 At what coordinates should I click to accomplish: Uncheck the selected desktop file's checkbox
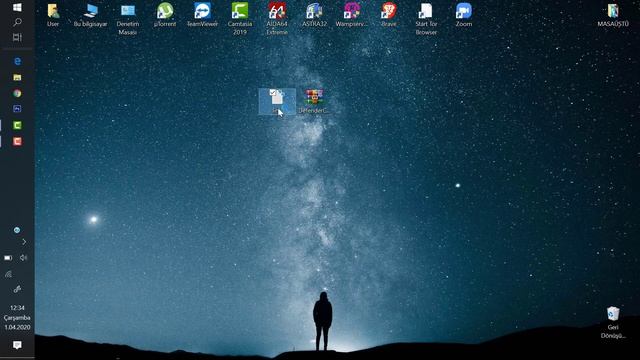(272, 93)
